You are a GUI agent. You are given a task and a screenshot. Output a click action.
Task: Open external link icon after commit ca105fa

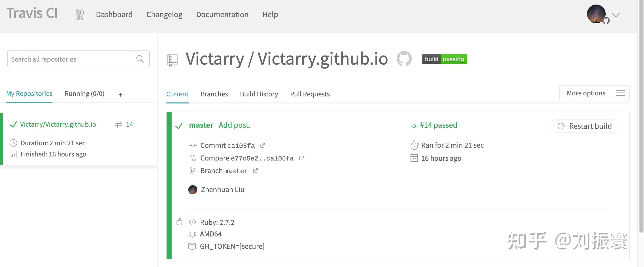pos(262,145)
